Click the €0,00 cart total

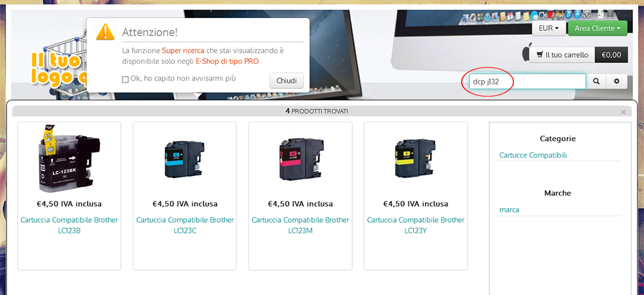[x=611, y=55]
